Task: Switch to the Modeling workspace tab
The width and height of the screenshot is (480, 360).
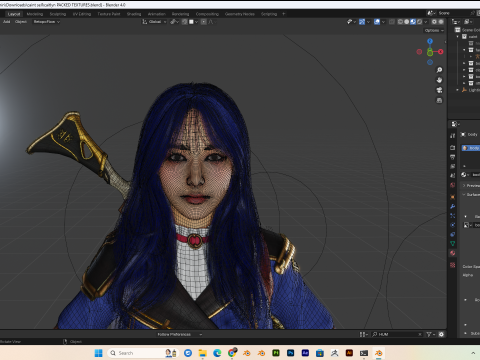Action: 35,14
